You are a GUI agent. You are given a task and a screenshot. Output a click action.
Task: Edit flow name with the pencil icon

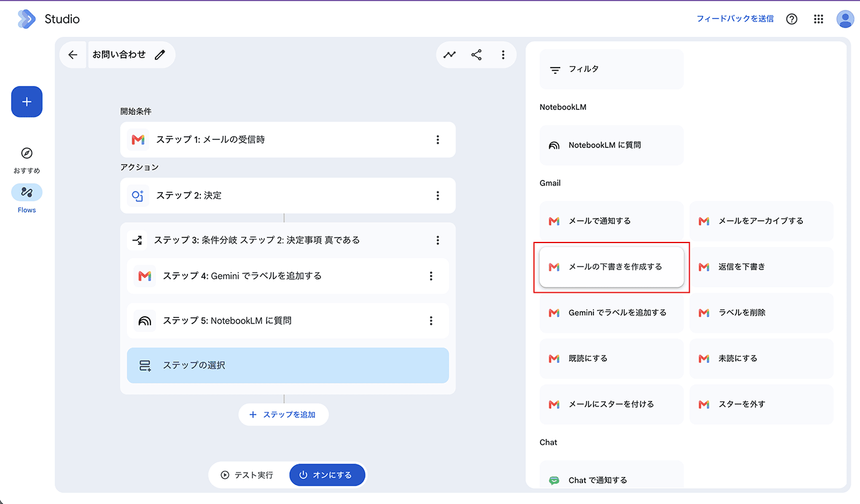click(160, 55)
